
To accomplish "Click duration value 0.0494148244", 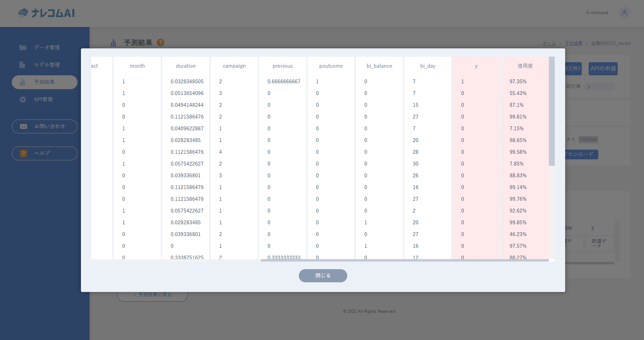I will [x=187, y=105].
